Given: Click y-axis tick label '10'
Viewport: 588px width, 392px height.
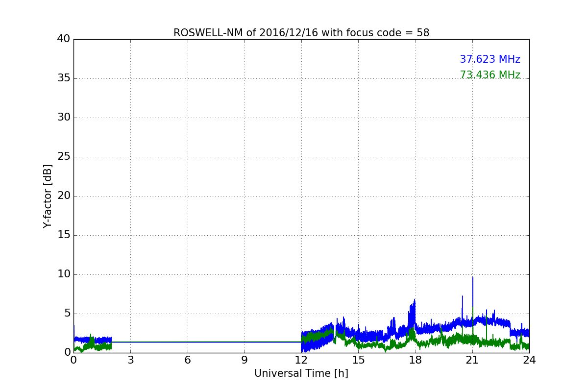Looking at the screenshot, I should point(64,274).
